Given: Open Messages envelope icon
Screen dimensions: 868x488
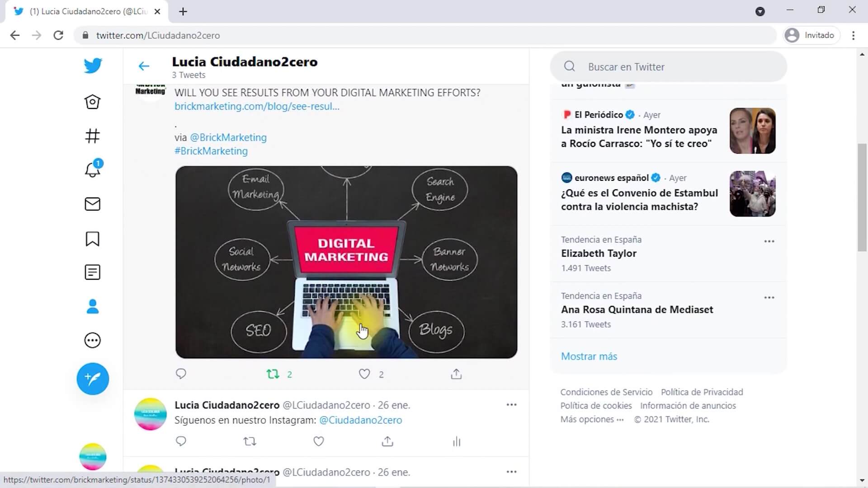Looking at the screenshot, I should click(93, 204).
